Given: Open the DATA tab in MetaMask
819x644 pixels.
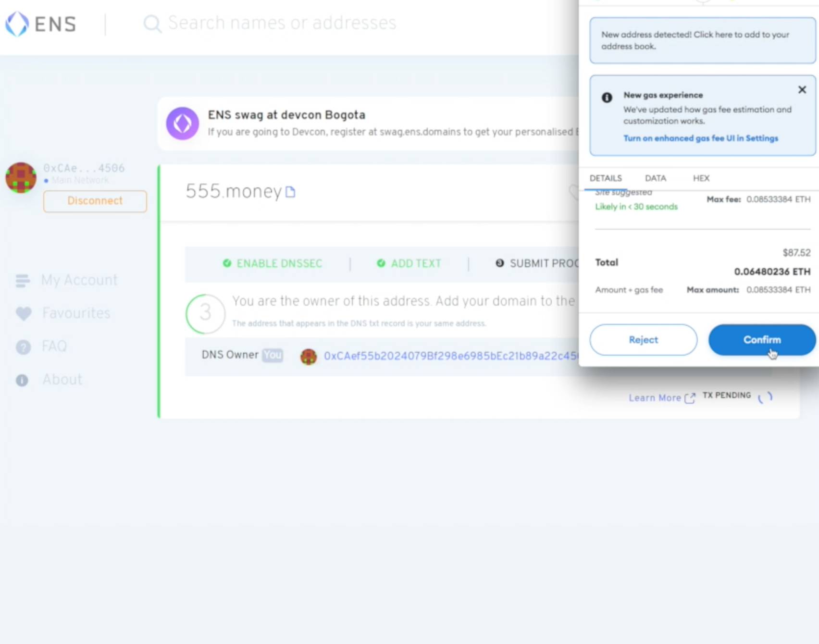Looking at the screenshot, I should pos(655,178).
